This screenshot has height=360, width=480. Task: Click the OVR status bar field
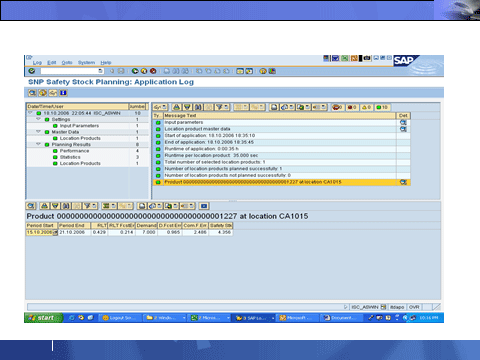coord(414,307)
